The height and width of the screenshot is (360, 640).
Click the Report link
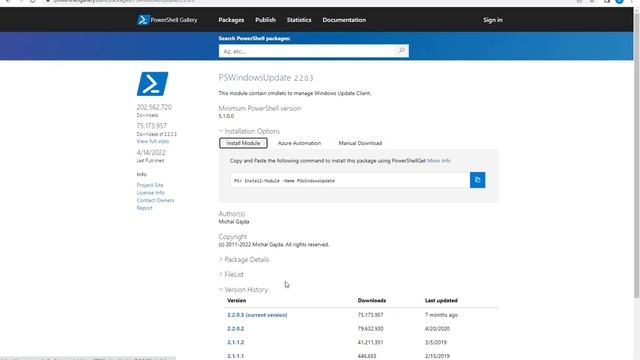pos(144,208)
